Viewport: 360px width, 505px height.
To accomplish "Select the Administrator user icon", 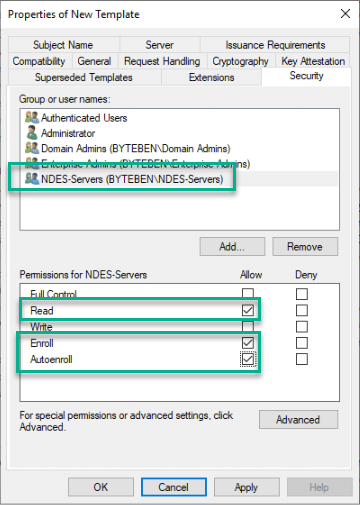I will (x=32, y=133).
